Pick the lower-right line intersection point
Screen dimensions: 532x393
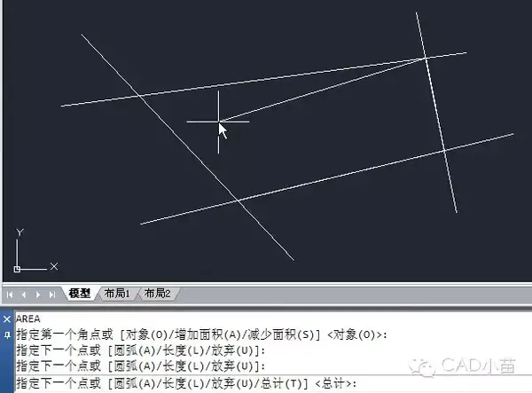click(444, 150)
